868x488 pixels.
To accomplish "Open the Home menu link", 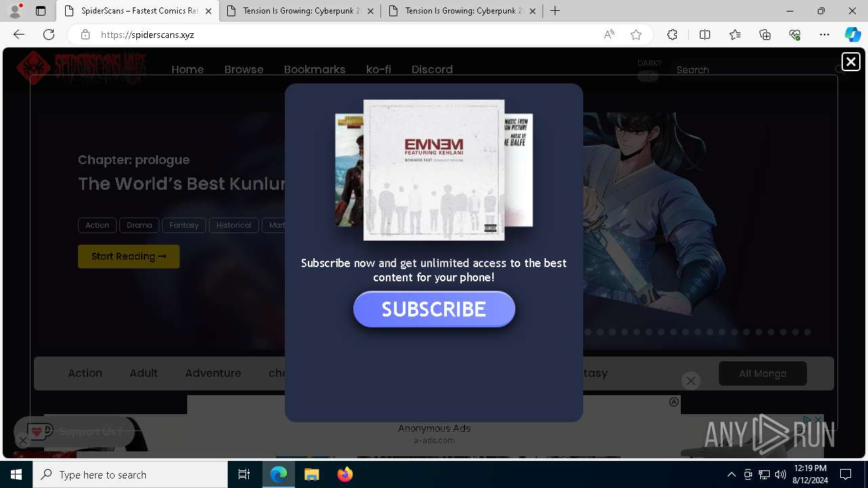I will pyautogui.click(x=188, y=69).
